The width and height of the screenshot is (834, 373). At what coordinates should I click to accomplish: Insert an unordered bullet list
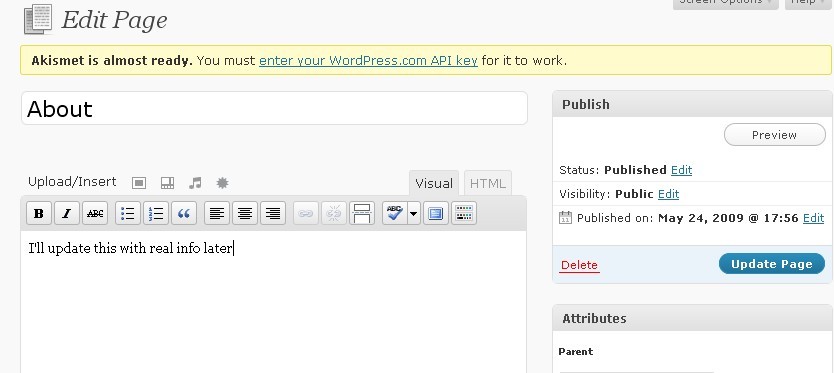pyautogui.click(x=128, y=213)
